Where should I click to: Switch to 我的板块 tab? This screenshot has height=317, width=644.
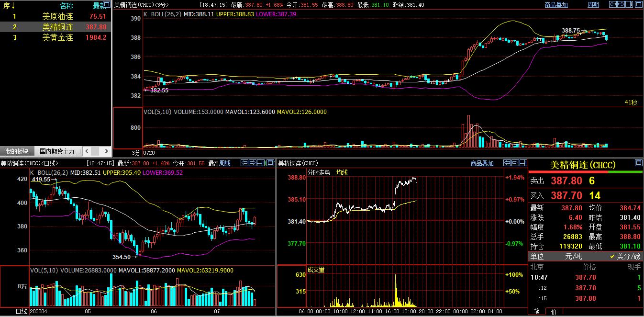(x=17, y=151)
